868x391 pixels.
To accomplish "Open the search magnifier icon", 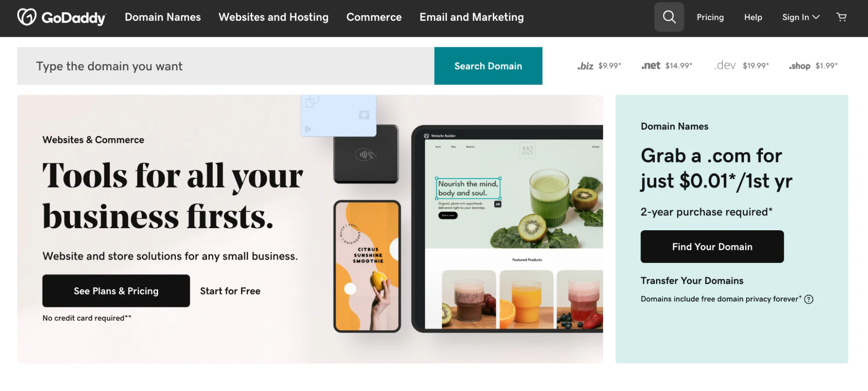I will coord(669,17).
